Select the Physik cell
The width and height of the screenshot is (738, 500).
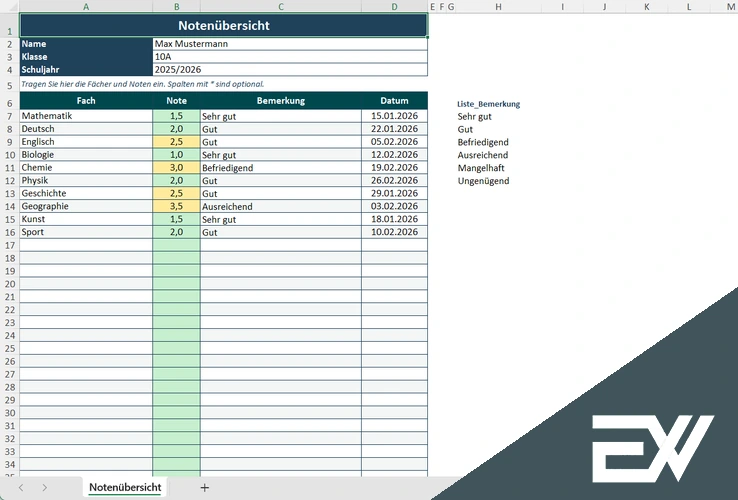click(86, 180)
